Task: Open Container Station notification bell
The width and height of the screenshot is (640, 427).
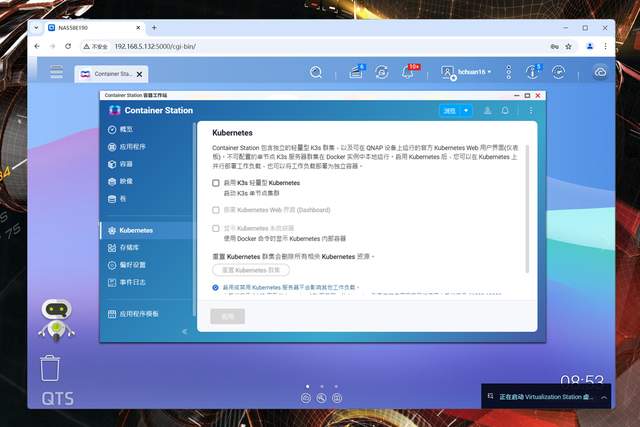Action: point(505,111)
